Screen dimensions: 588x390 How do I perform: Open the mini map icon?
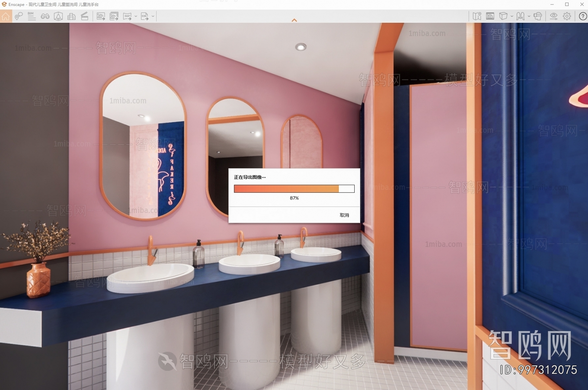click(477, 16)
